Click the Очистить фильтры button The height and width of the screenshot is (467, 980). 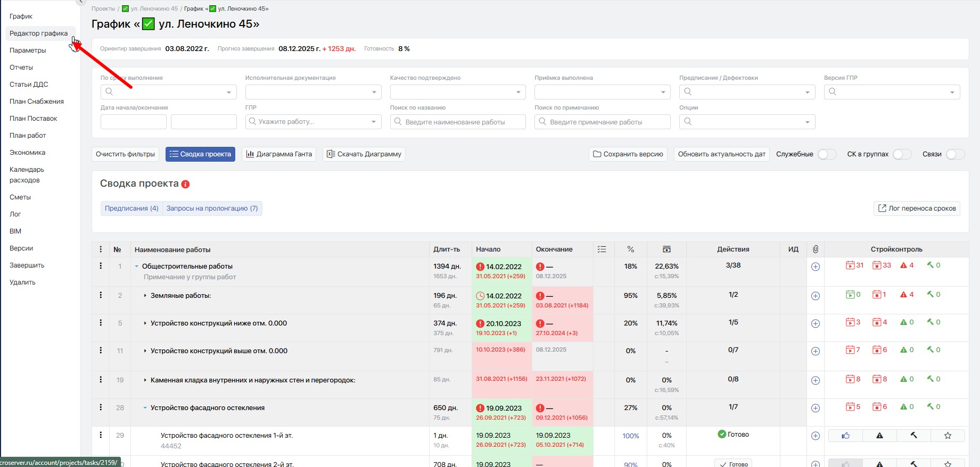(126, 154)
